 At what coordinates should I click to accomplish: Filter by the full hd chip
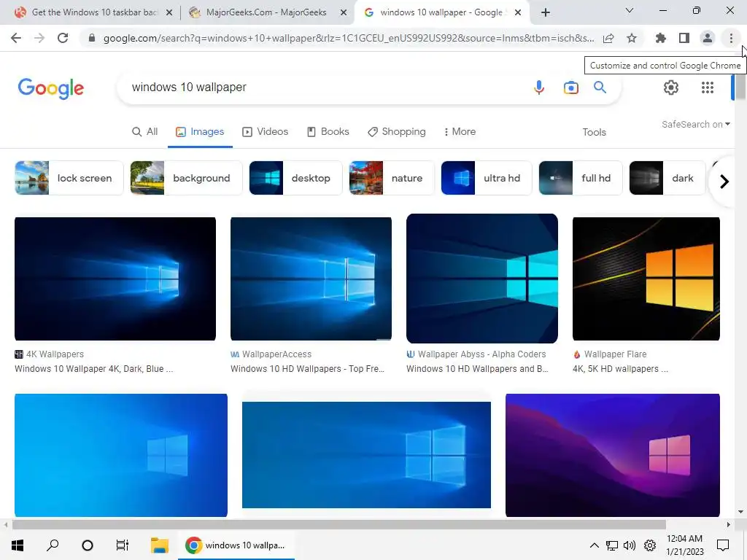[x=580, y=178]
